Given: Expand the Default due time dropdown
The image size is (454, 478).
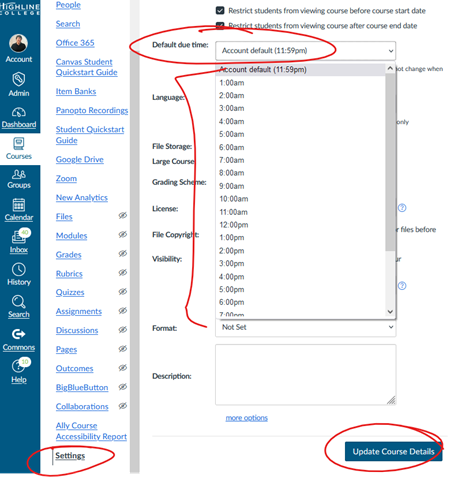Looking at the screenshot, I should point(306,51).
